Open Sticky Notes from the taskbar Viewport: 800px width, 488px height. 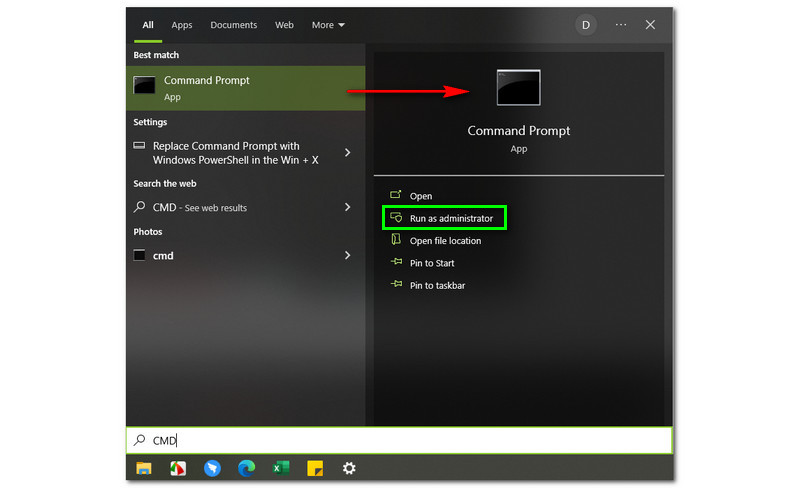pos(315,468)
